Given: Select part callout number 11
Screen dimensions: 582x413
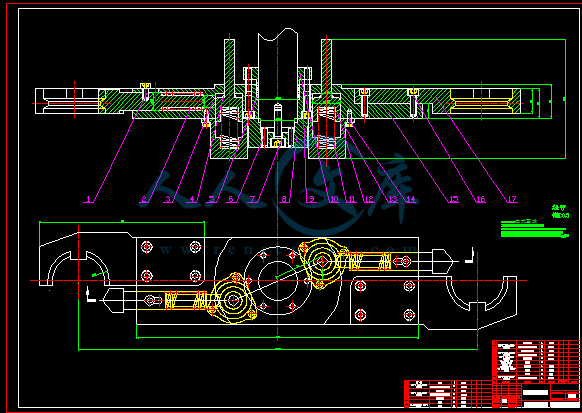Looking at the screenshot, I should pyautogui.click(x=351, y=200).
